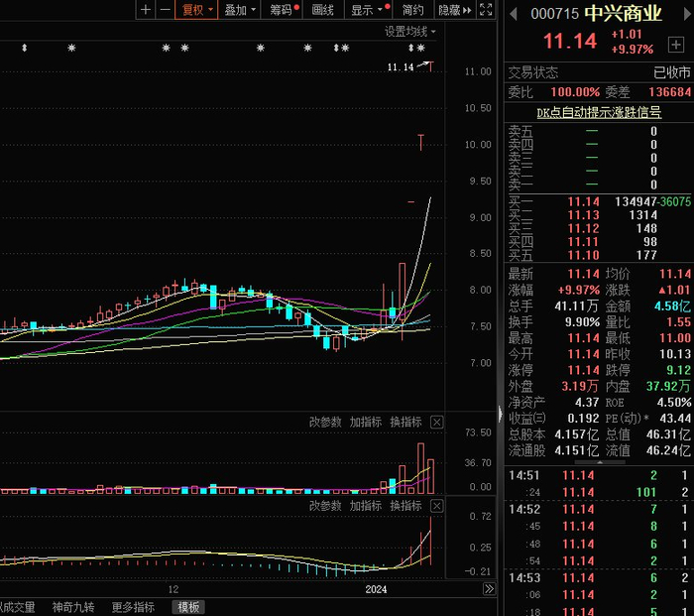Click the 2024 date label on axis
694x616 pixels.
tap(376, 589)
